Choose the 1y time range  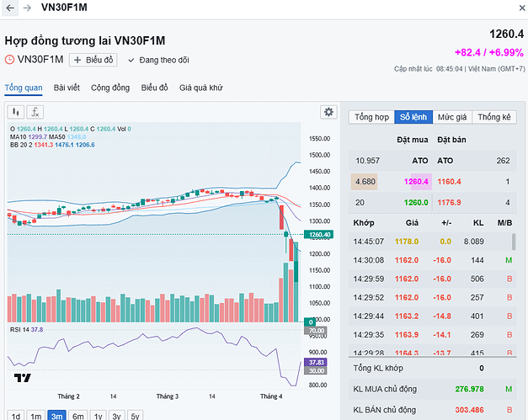point(98,415)
